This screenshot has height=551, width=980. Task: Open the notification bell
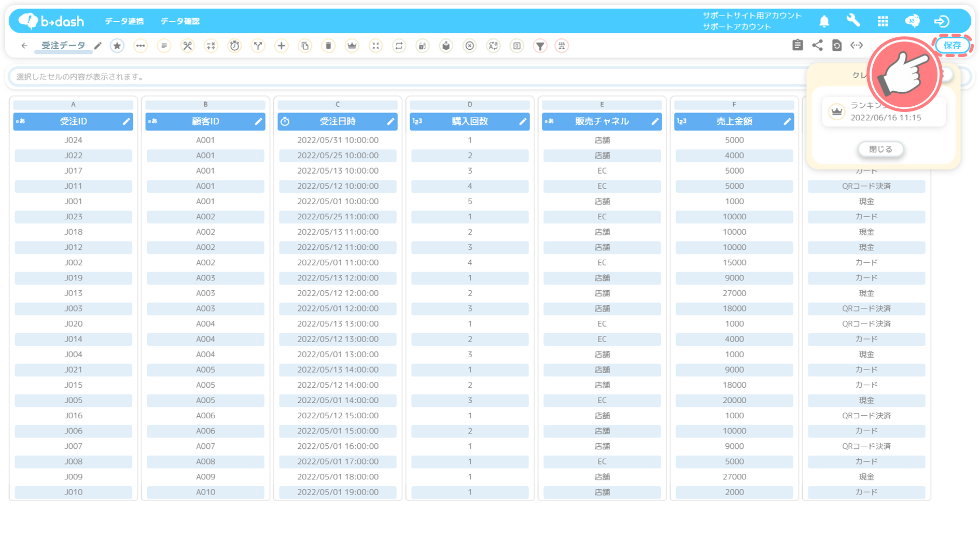pos(824,21)
